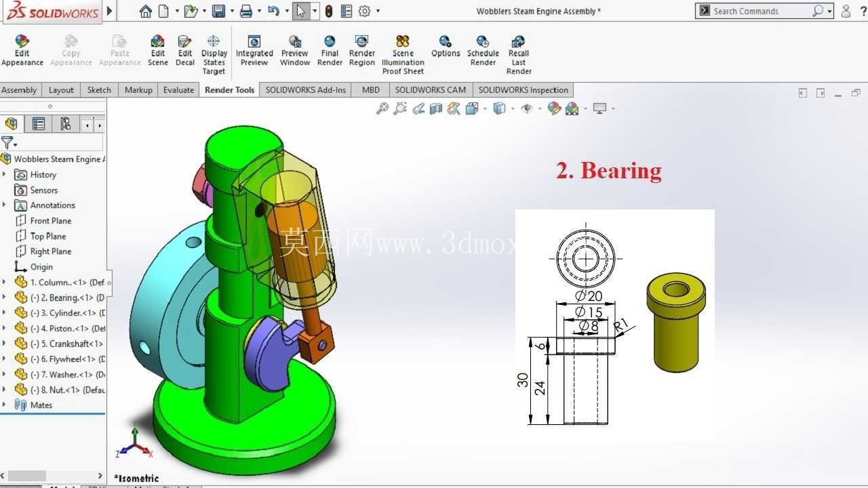Image resolution: width=868 pixels, height=488 pixels.
Task: Open the MBD tab
Action: [370, 89]
